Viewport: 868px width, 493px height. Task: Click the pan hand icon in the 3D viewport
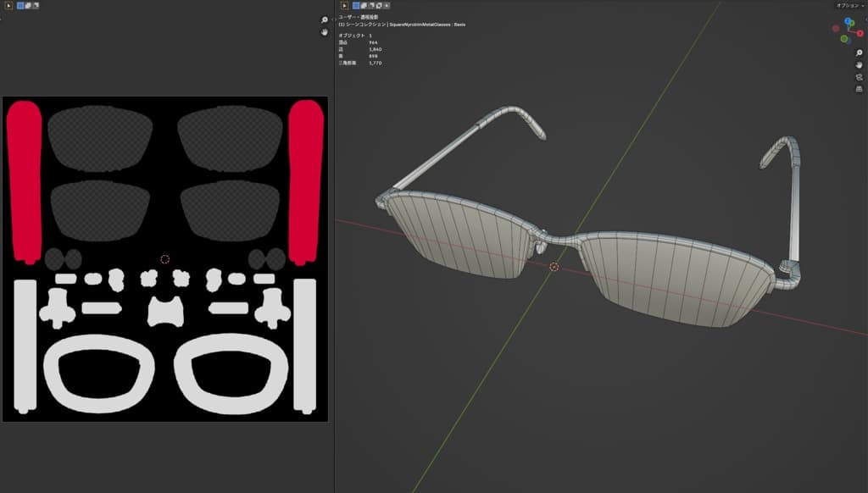859,64
